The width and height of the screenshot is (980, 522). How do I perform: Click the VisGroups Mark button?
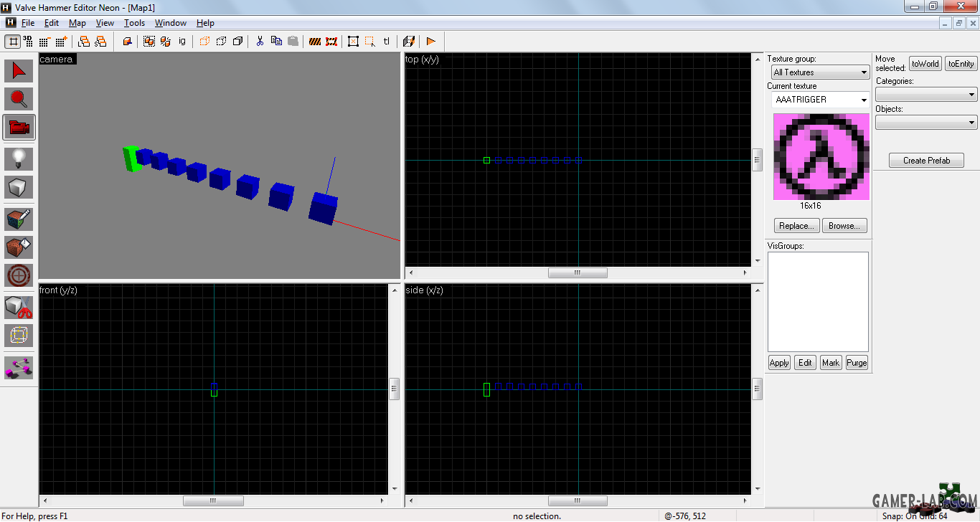[831, 363]
